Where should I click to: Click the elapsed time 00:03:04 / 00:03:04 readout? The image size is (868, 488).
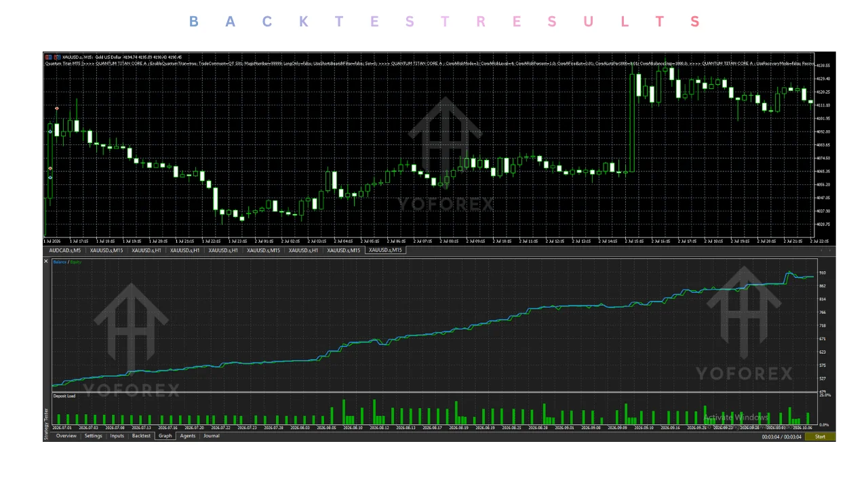click(781, 436)
